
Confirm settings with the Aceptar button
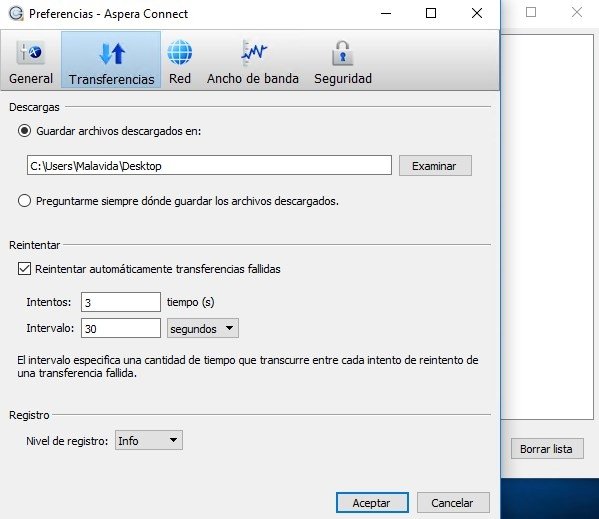click(372, 503)
